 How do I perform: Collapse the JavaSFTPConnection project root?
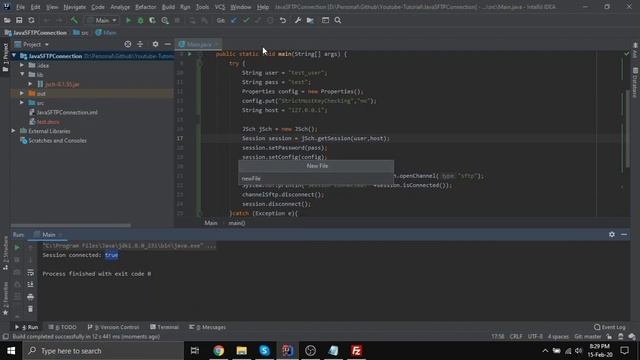14,56
